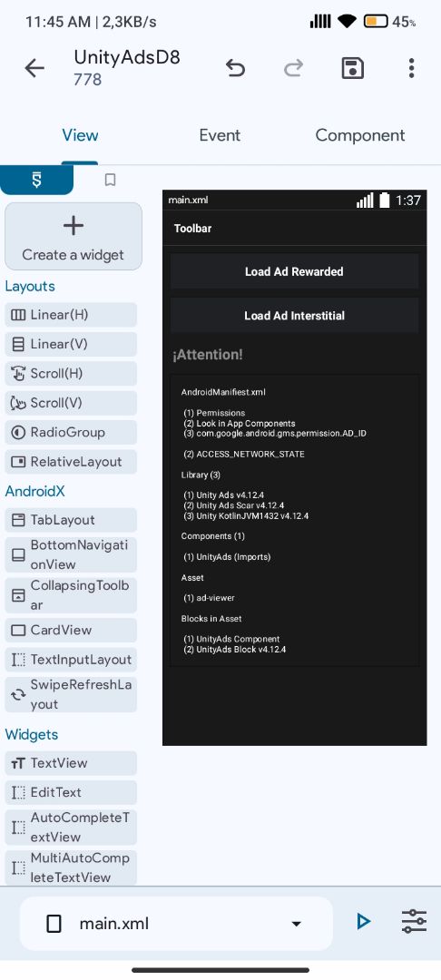The width and height of the screenshot is (441, 980).
Task: Pick the RadioGroup layout widget
Action: point(71,432)
